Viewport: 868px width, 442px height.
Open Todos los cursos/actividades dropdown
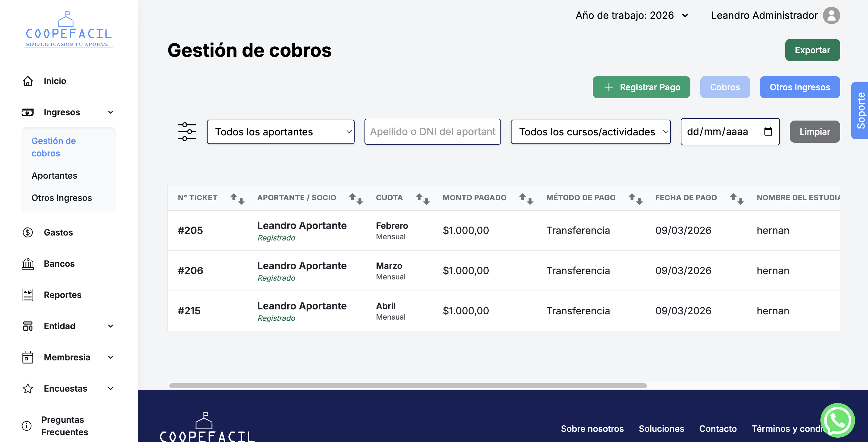coord(590,132)
